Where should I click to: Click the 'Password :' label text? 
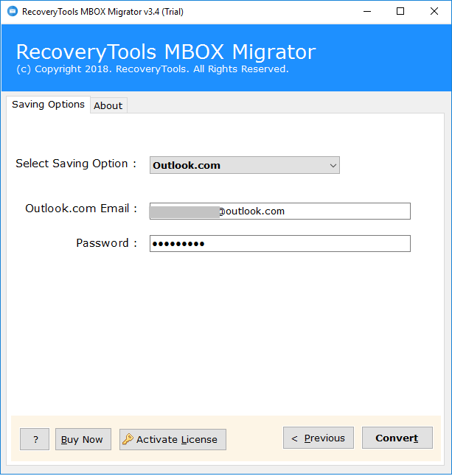point(107,243)
